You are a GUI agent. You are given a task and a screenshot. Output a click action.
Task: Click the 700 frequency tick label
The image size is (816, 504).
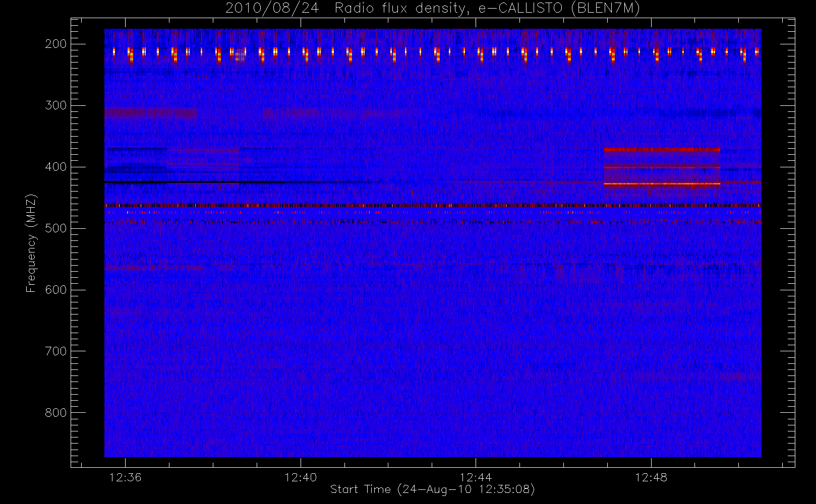tap(55, 351)
